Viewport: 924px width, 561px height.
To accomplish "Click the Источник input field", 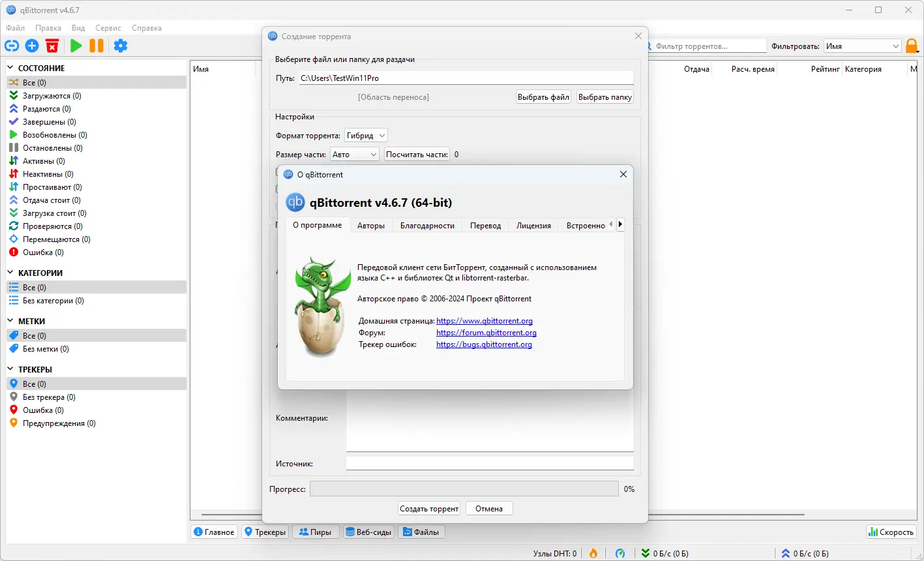I will click(x=490, y=463).
